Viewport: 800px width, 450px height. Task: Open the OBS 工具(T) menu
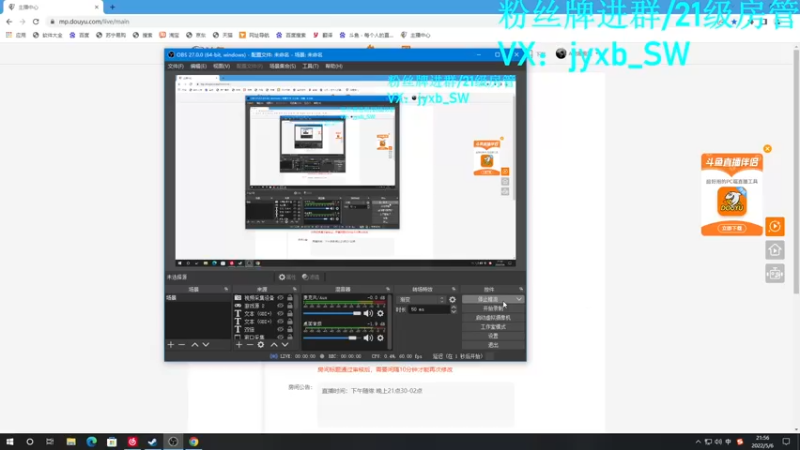pos(310,66)
